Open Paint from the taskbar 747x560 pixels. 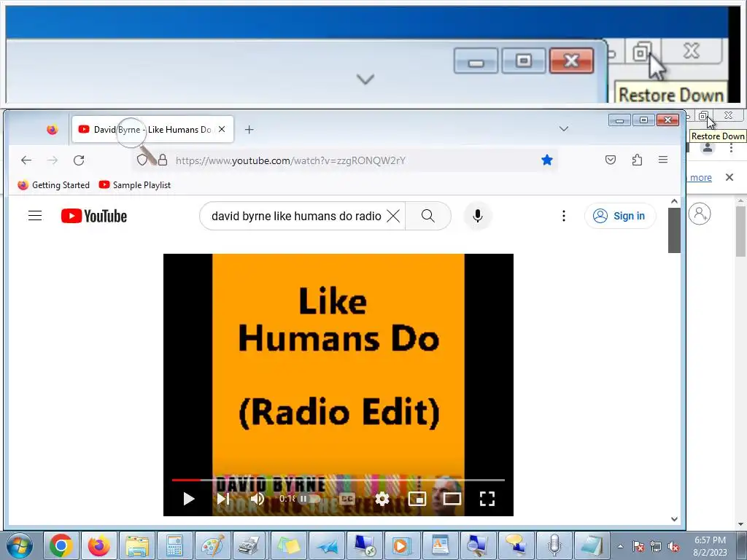coord(212,545)
